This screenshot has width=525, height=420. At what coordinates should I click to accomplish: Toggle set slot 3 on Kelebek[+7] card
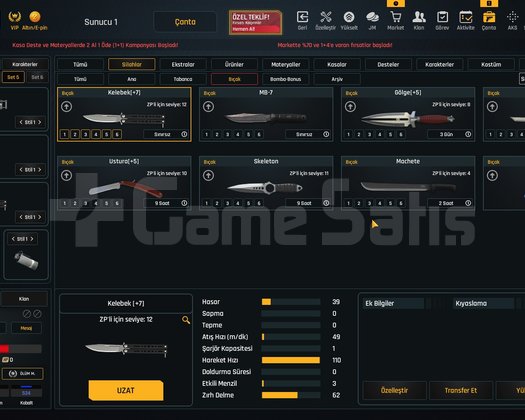[85, 134]
